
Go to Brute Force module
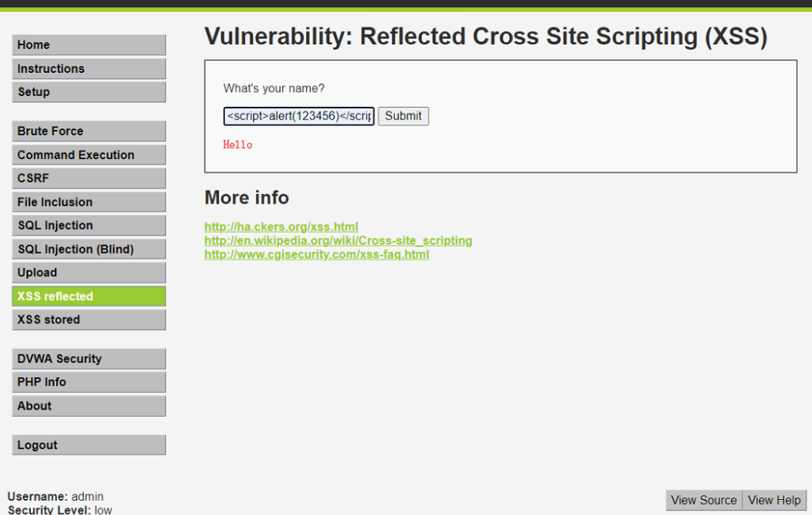coord(88,131)
